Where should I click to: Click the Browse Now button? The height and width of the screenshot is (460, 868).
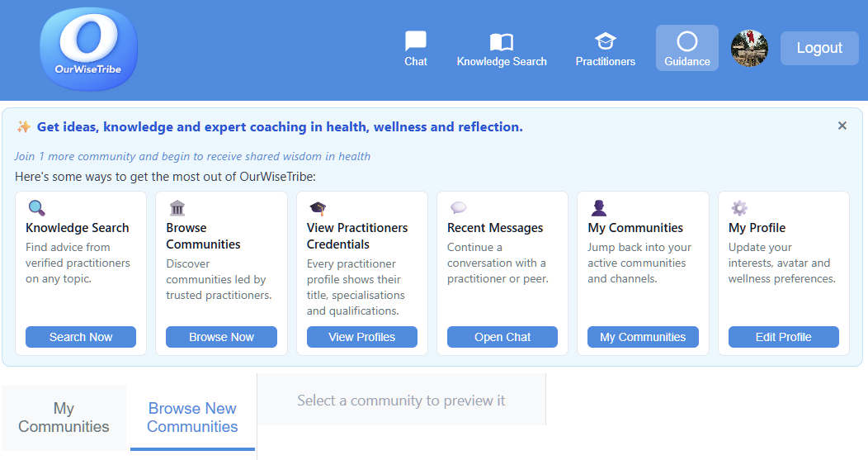coord(221,337)
